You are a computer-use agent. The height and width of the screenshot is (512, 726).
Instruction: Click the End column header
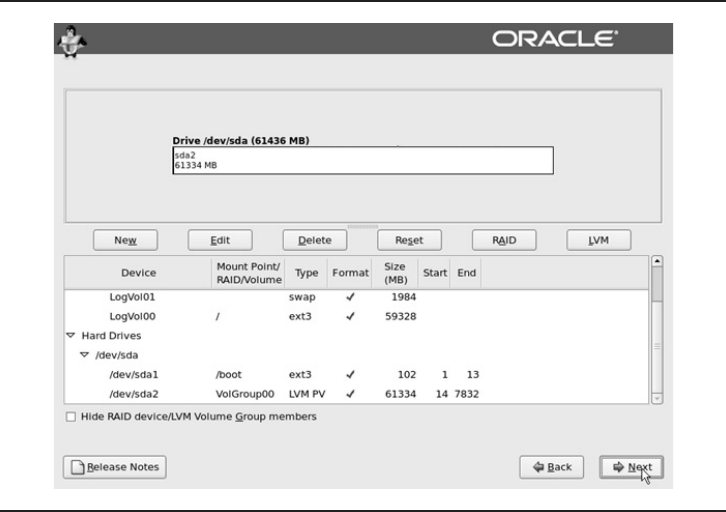pos(466,273)
